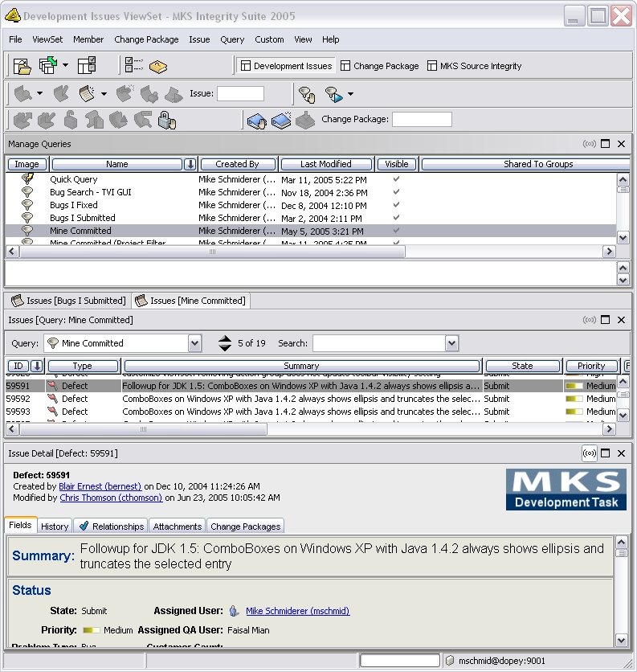
Task: Click the customize ViewSet grid-with-checkboxes icon
Action: (87, 66)
